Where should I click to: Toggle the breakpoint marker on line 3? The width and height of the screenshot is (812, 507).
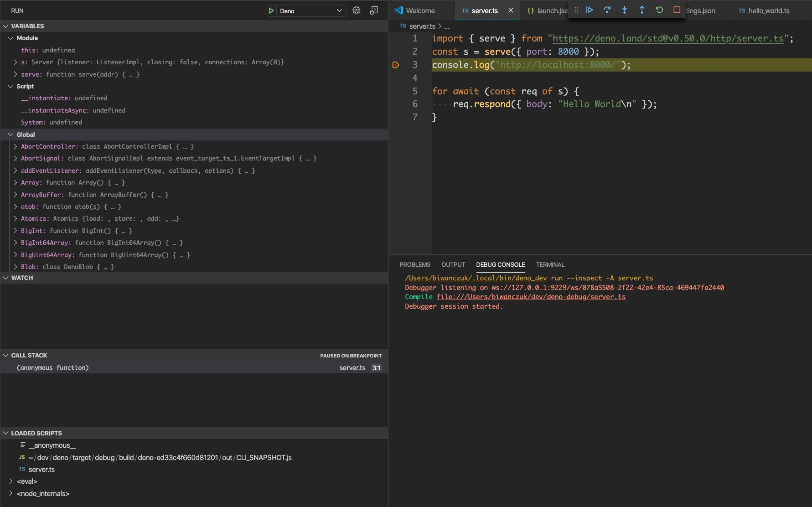[396, 65]
